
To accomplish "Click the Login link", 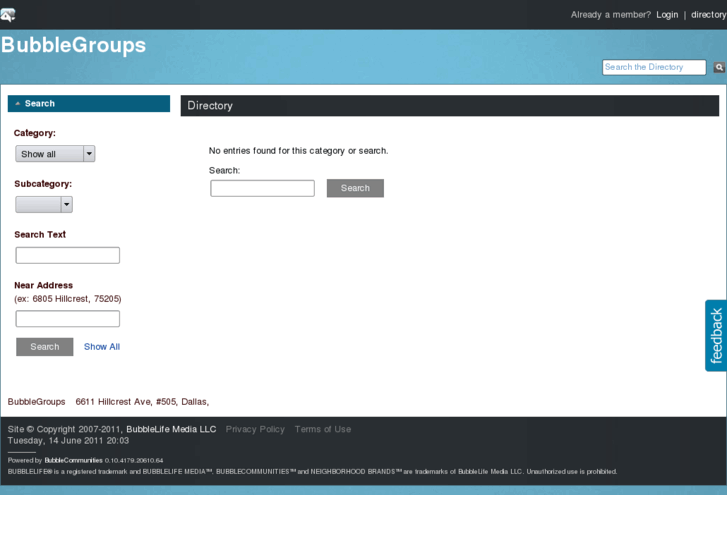I will tap(667, 15).
